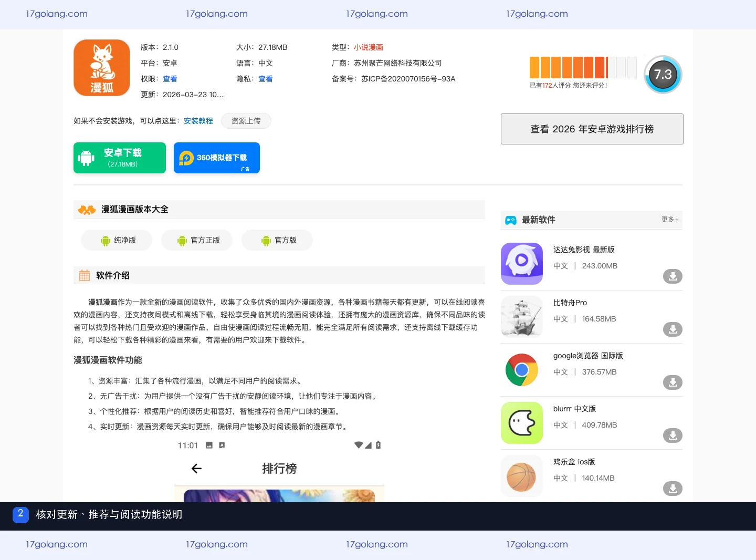View permissions via 权限 查看 link
This screenshot has width=756, height=560.
(x=170, y=79)
